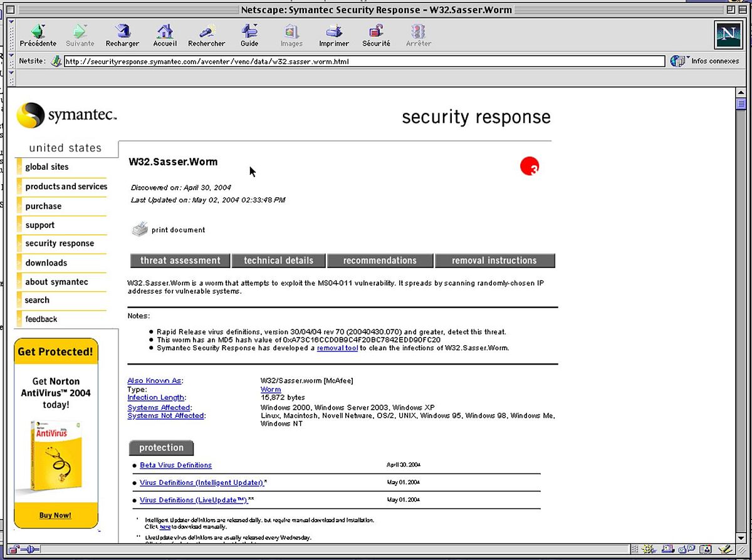Open the Systems Not Affected link
752x560 pixels.
tap(165, 416)
